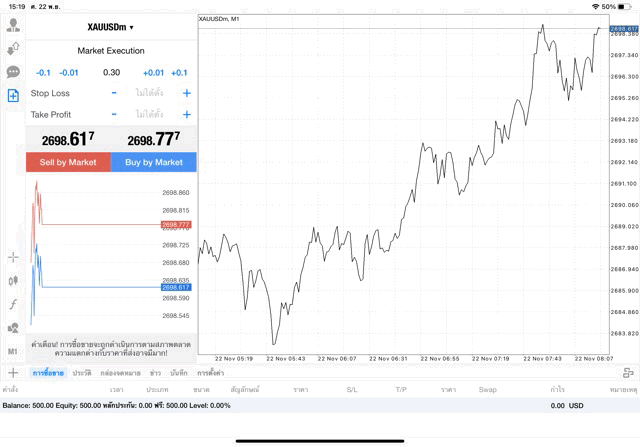This screenshot has width=640, height=447.
Task: Increase Take Profit with plus button
Action: point(187,115)
